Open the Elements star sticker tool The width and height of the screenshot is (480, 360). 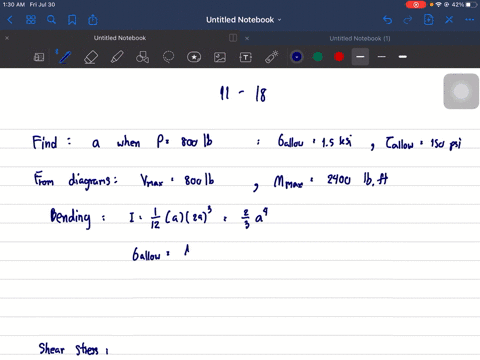click(194, 57)
